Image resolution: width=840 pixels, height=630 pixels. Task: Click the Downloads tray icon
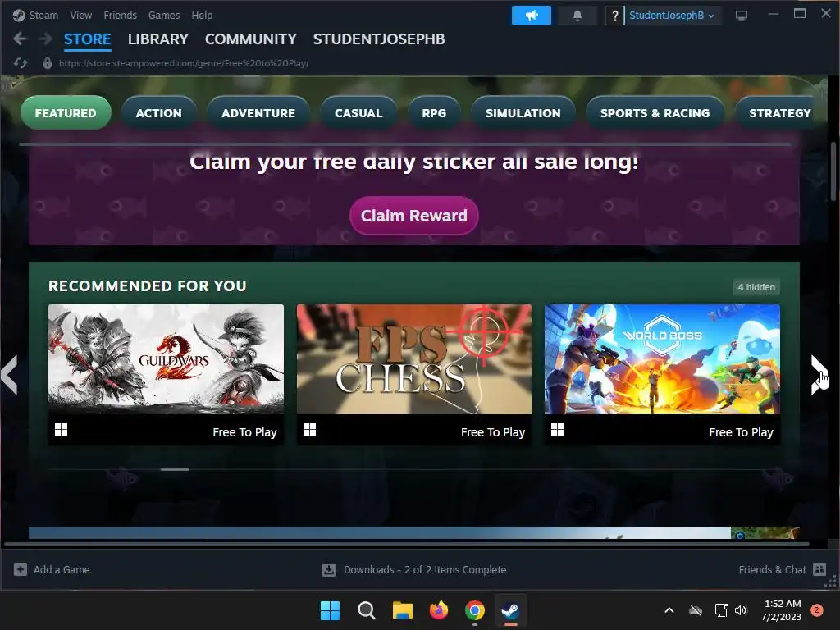[328, 569]
